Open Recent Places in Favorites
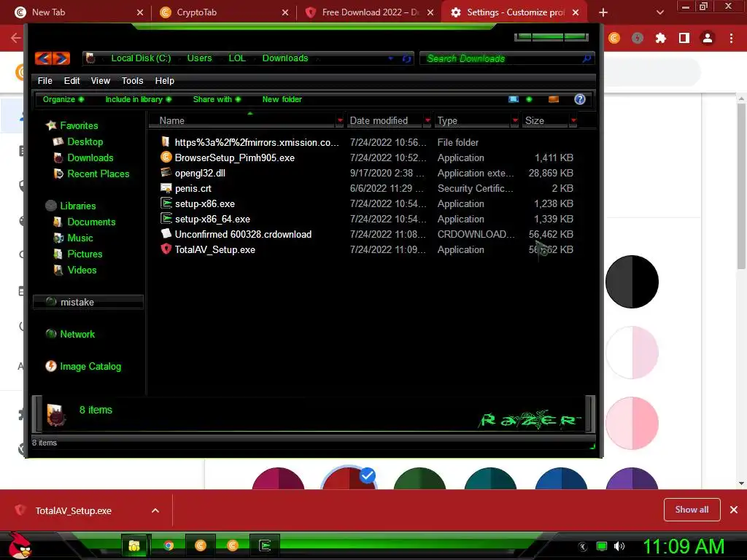This screenshot has width=747, height=560. point(98,174)
